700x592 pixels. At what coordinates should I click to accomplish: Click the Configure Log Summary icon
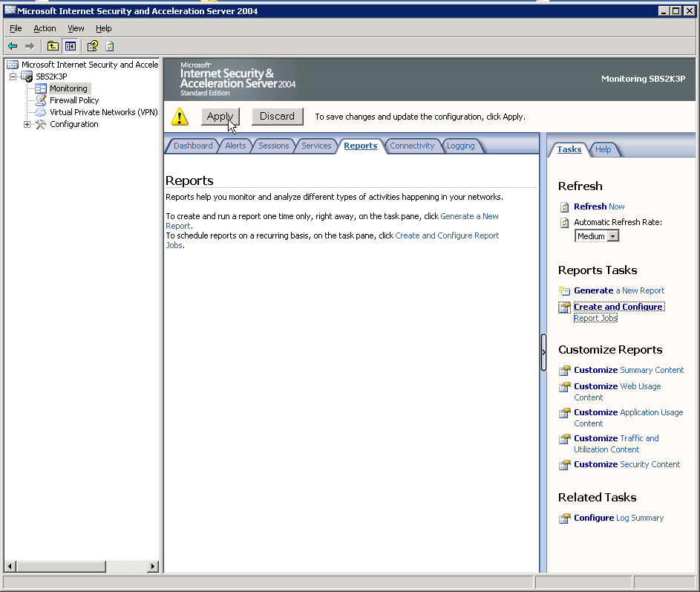tap(564, 518)
